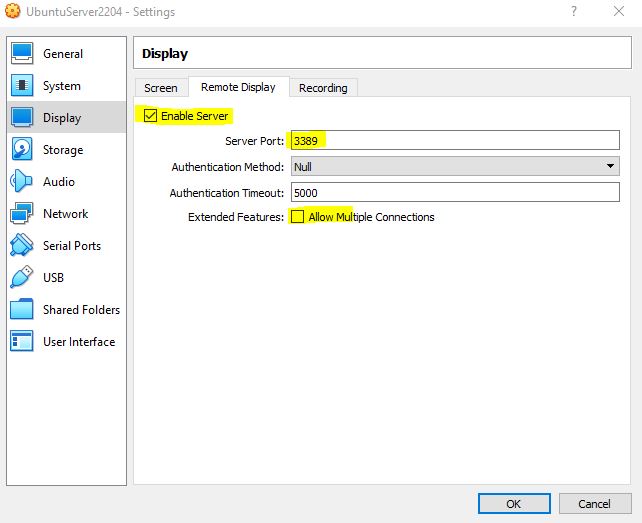Viewport: 642px width, 523px height.
Task: Uncheck the Enable Server checkbox
Action: [x=150, y=116]
